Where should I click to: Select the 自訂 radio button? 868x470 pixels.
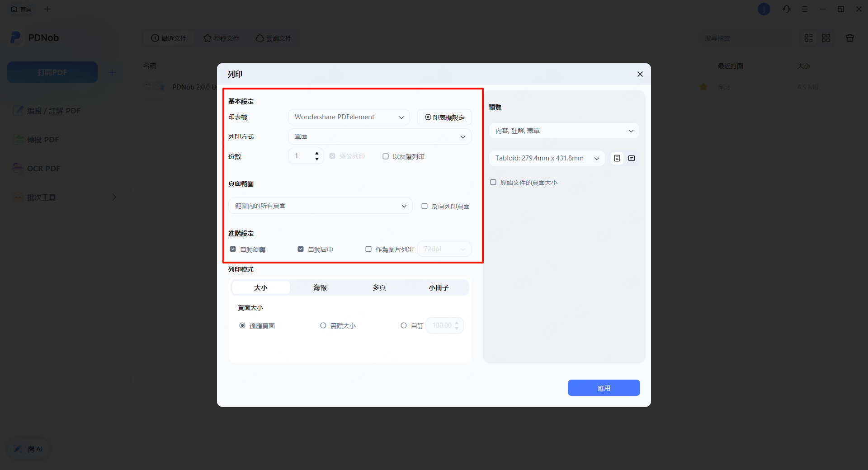[x=404, y=325]
